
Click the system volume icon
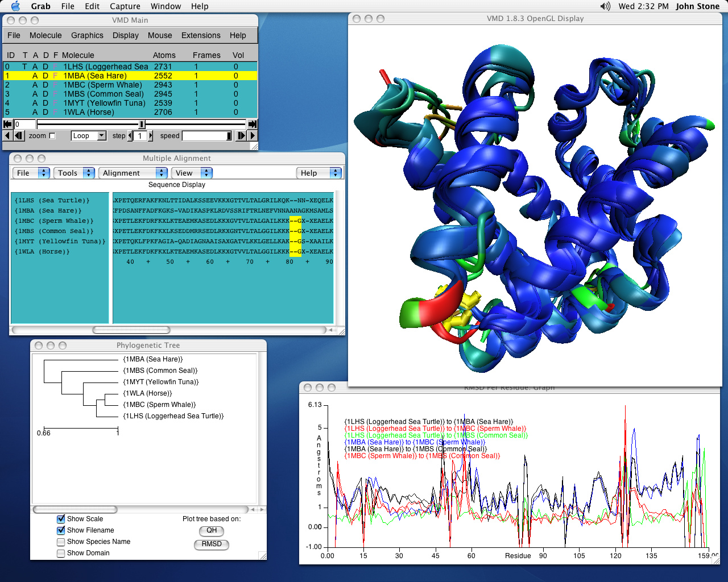click(x=605, y=6)
